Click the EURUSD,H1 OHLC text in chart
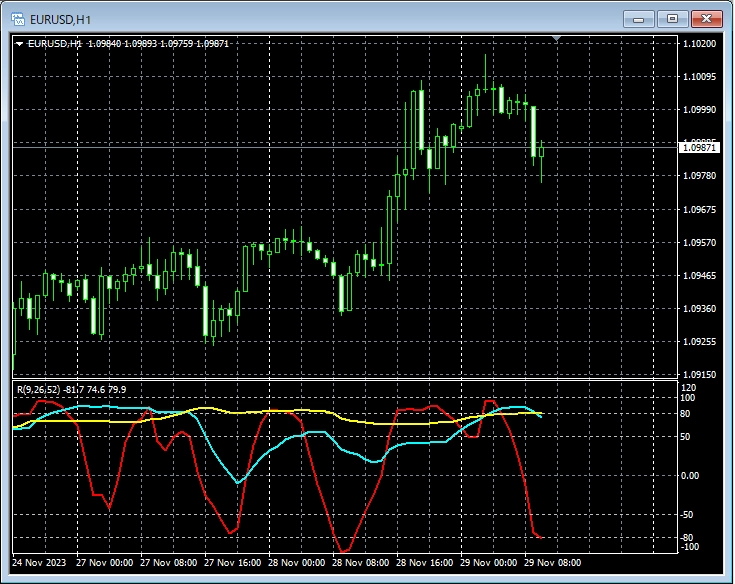Viewport: 735px width, 584px height. coord(128,44)
